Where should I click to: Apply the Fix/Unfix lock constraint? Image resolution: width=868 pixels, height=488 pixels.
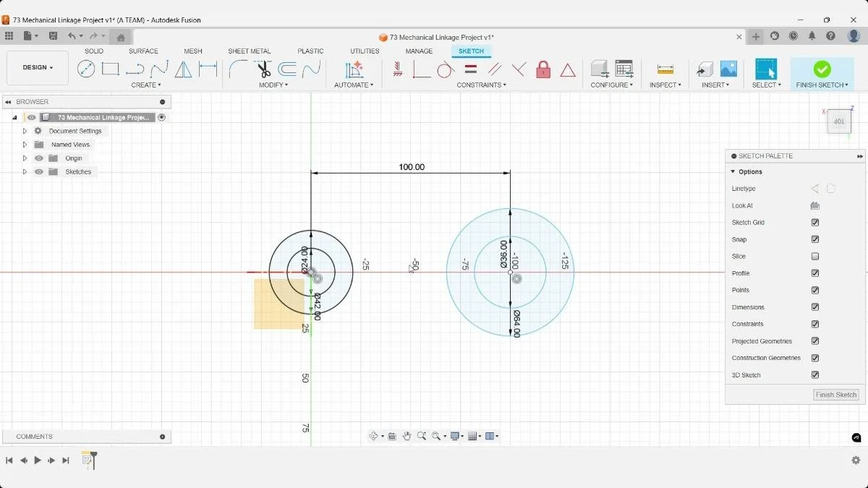pyautogui.click(x=543, y=69)
